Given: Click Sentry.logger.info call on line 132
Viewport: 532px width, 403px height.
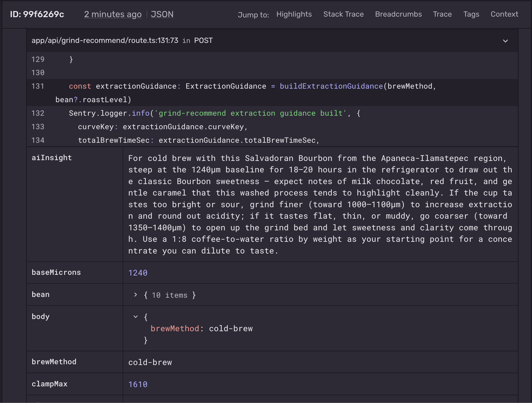Looking at the screenshot, I should 109,113.
